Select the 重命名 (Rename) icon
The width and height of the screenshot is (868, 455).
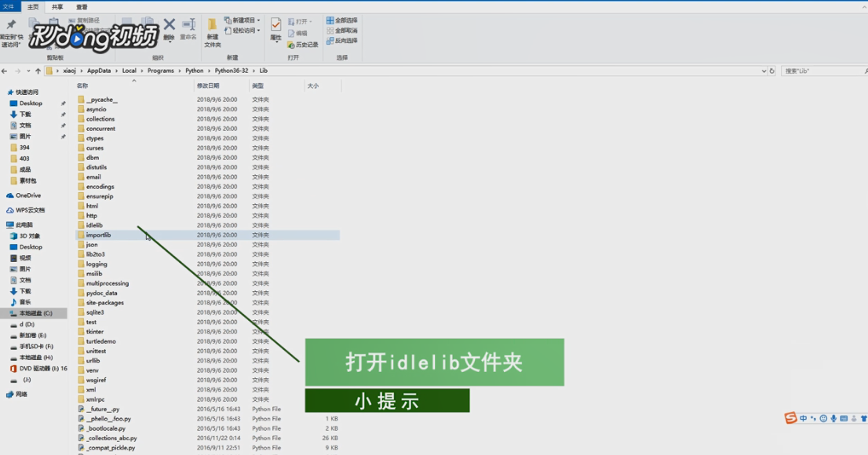coord(188,24)
